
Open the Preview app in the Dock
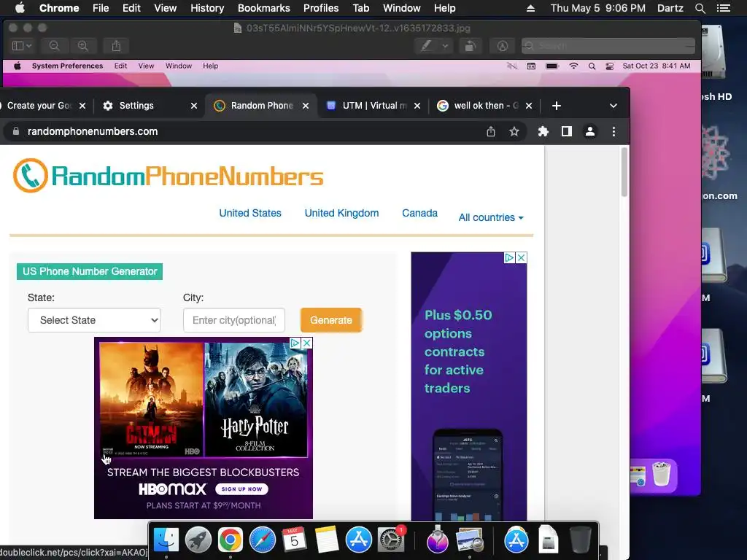click(x=470, y=540)
